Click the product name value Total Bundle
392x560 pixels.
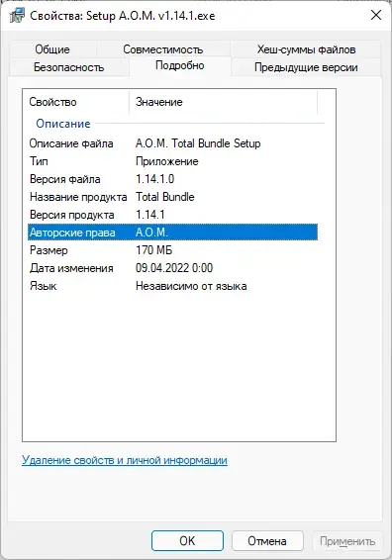pos(165,197)
